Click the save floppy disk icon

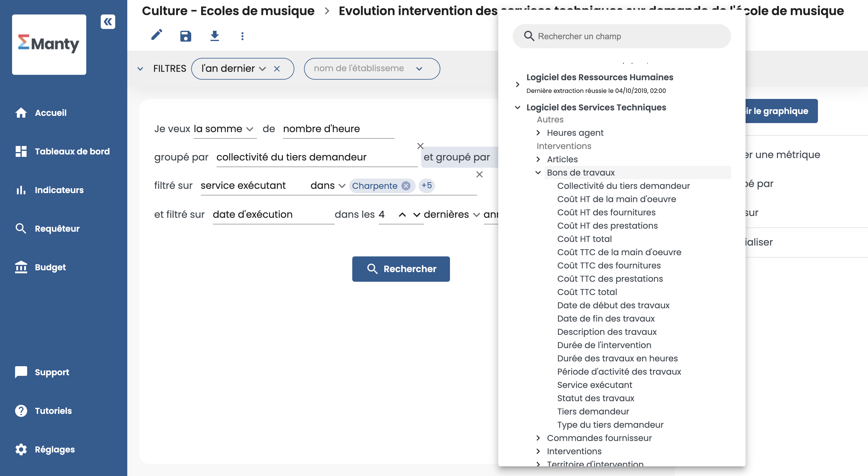click(x=186, y=36)
